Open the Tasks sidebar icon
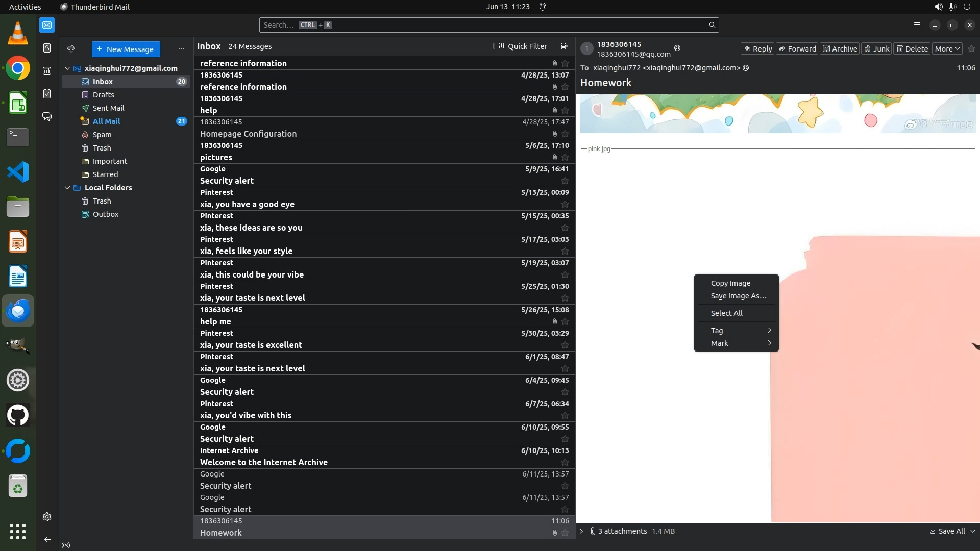The height and width of the screenshot is (551, 980). 47,94
